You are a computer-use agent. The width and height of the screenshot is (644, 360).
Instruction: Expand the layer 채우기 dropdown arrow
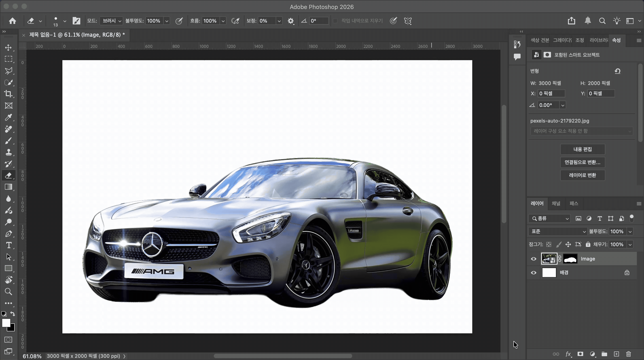tap(630, 244)
